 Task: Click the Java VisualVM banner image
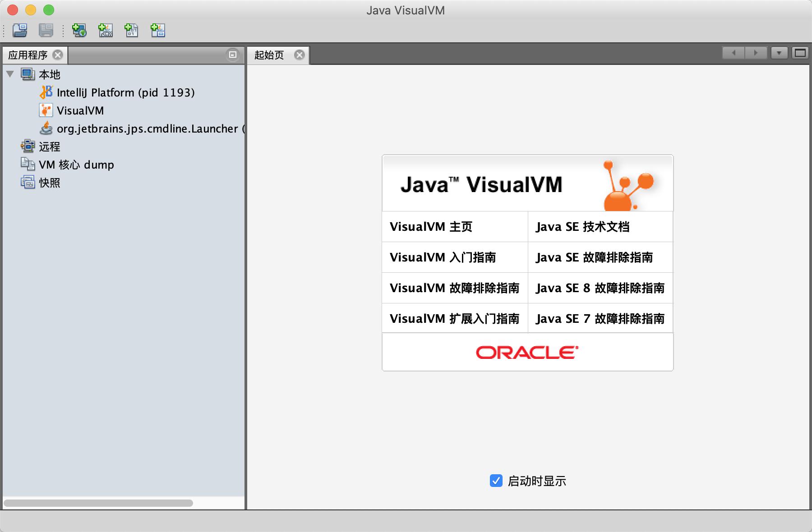click(x=527, y=183)
